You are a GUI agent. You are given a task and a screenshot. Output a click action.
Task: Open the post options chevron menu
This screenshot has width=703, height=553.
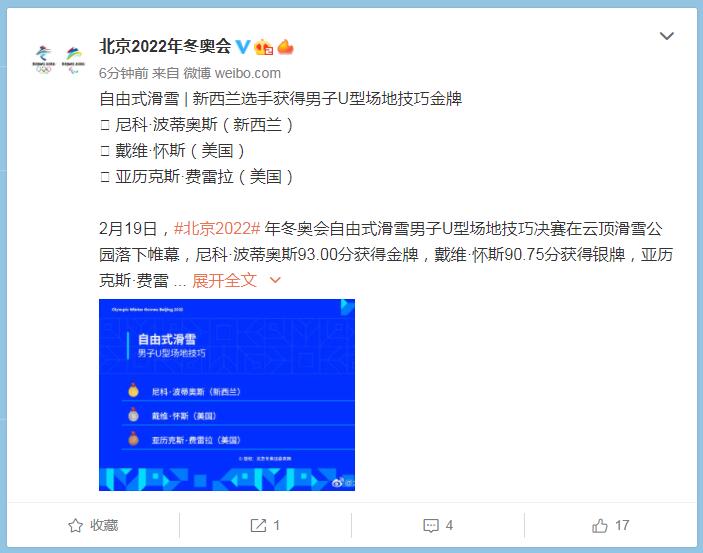pyautogui.click(x=667, y=36)
